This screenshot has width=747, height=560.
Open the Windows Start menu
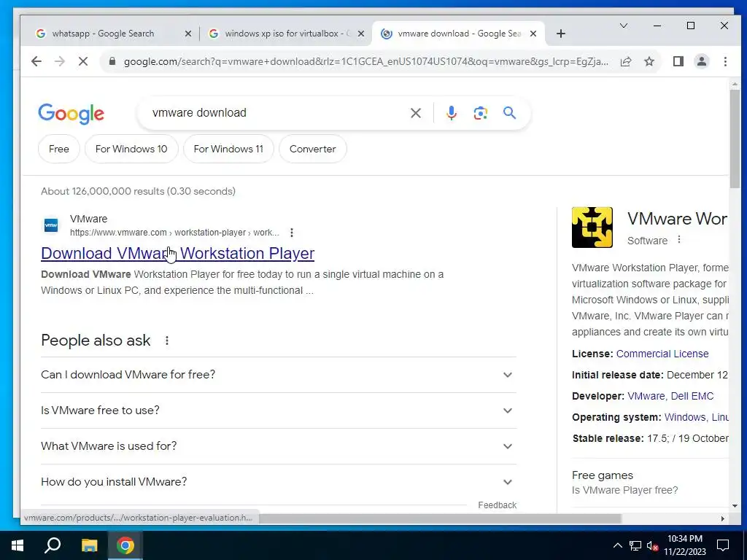18,545
